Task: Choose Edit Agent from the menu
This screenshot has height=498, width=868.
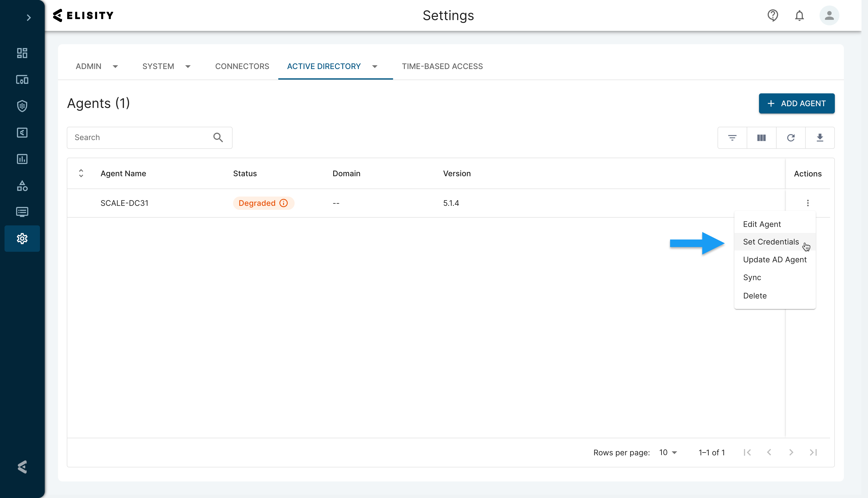Action: pos(775,224)
